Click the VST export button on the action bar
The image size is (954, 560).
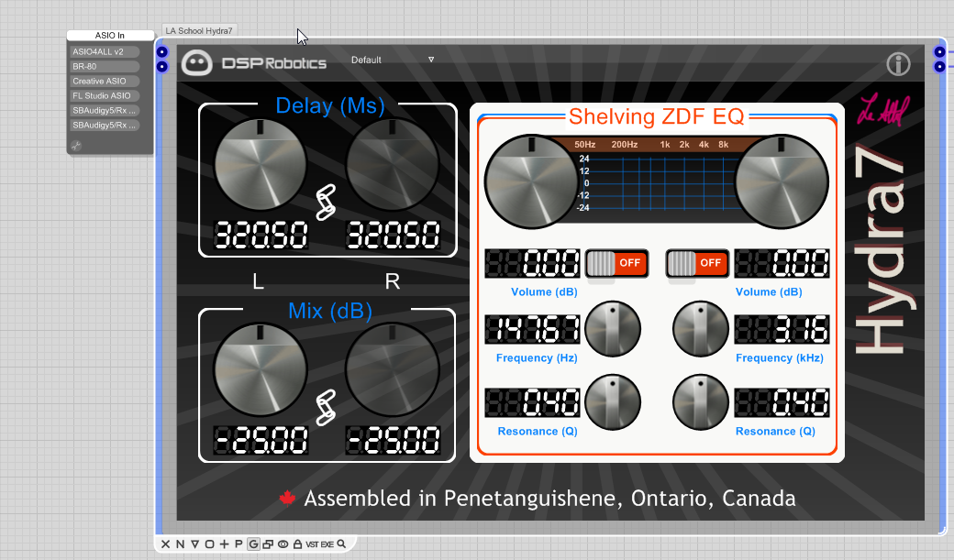pyautogui.click(x=312, y=544)
